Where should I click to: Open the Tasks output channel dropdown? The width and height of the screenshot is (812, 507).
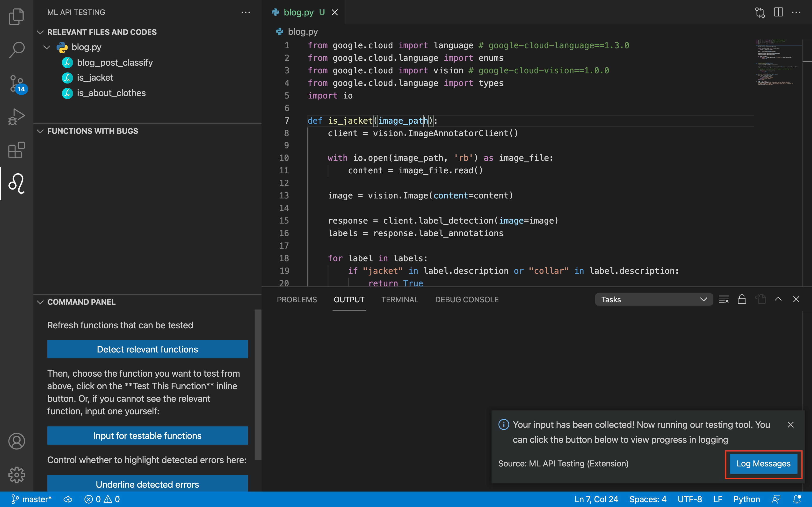tap(653, 299)
